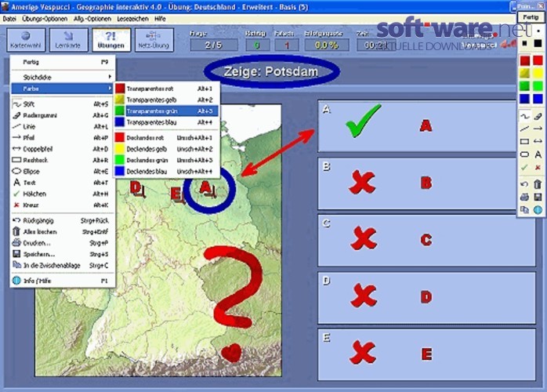Select 'Linie' in the context menu

coord(63,126)
